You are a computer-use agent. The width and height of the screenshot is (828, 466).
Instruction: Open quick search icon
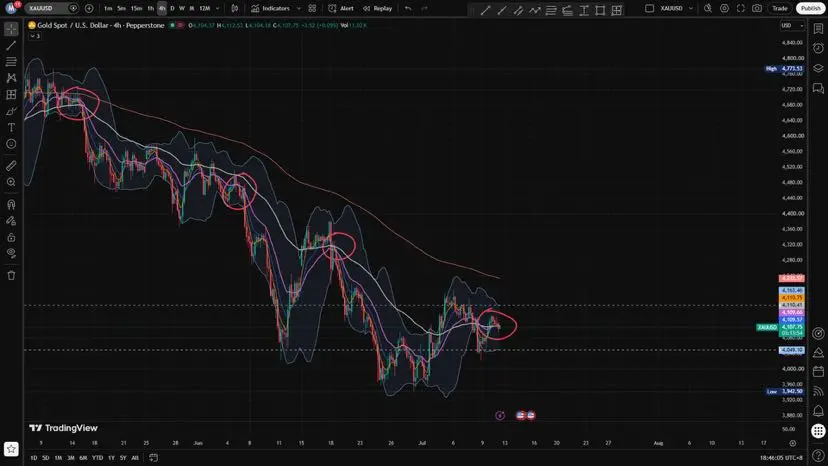click(x=708, y=8)
